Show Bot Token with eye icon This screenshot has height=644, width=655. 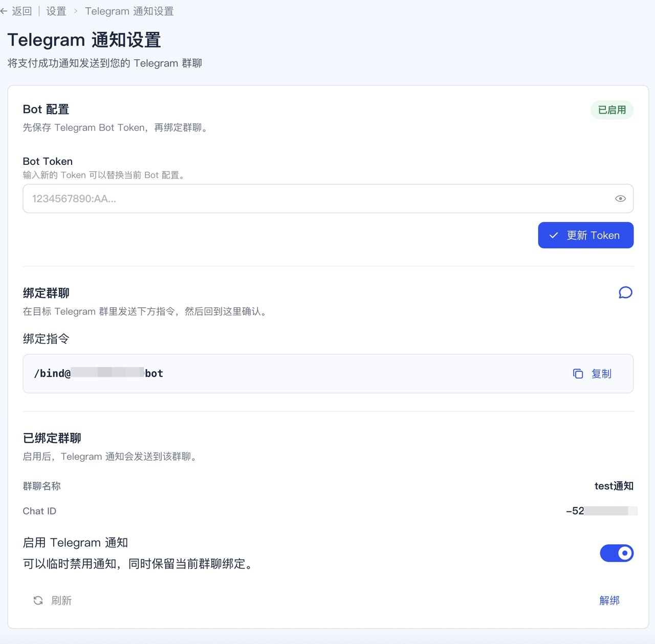click(620, 199)
